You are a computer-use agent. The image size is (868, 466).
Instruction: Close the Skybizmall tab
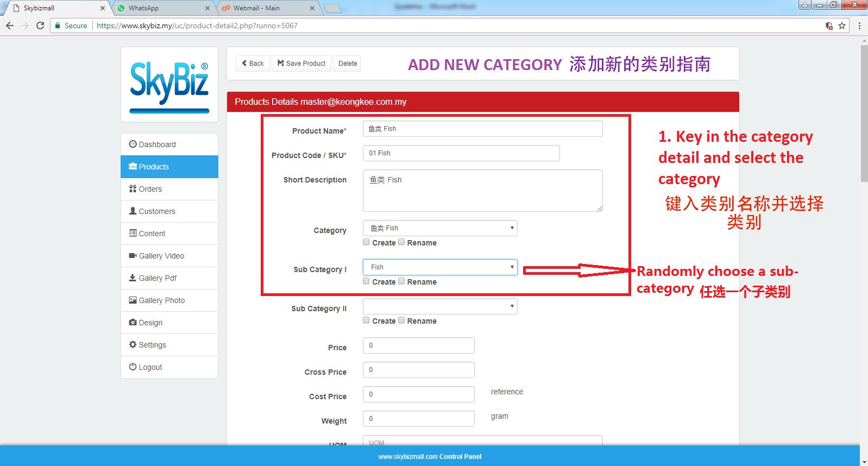pyautogui.click(x=103, y=8)
